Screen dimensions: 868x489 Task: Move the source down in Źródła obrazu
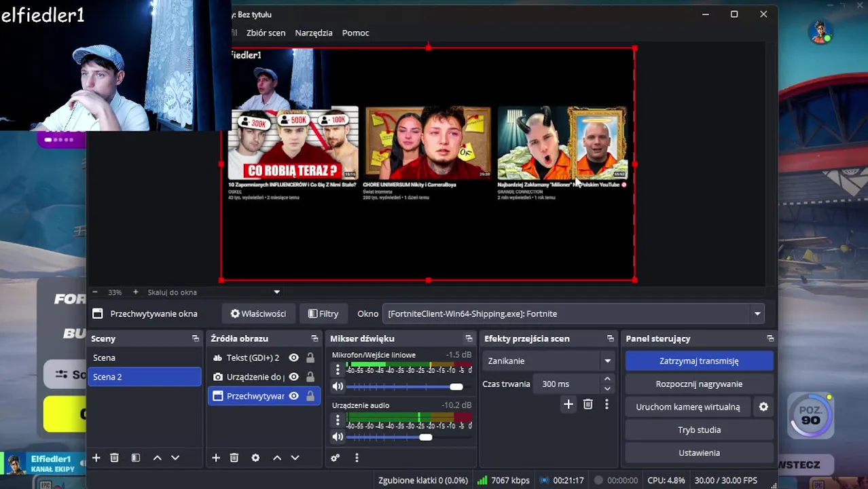[x=295, y=458]
